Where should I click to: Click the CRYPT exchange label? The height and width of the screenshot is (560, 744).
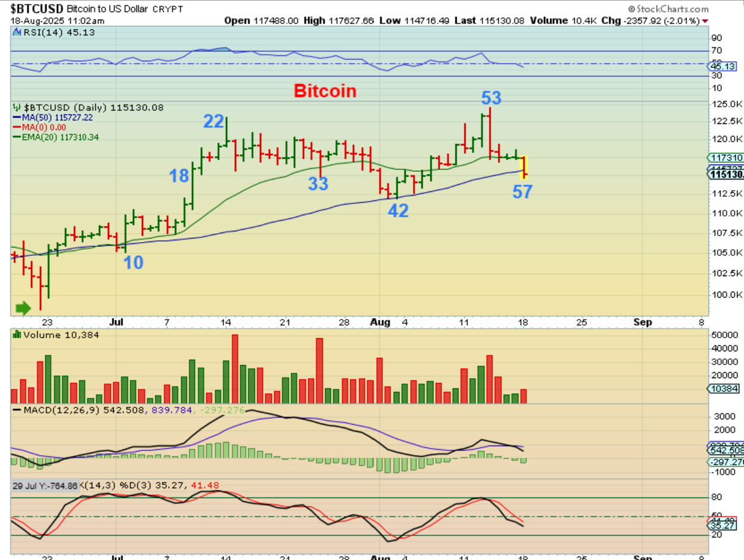pyautogui.click(x=168, y=10)
